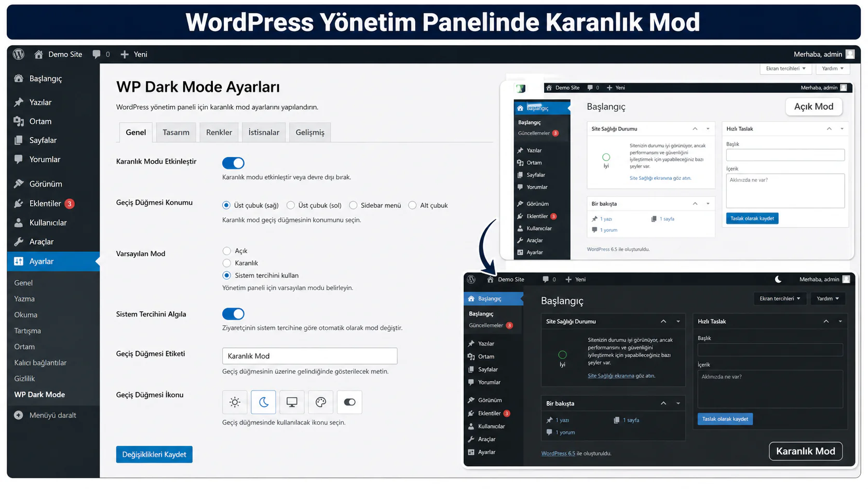Image resolution: width=868 pixels, height=489 pixels.
Task: Collapse Hızlı Taslak widget in light preview
Action: click(829, 129)
